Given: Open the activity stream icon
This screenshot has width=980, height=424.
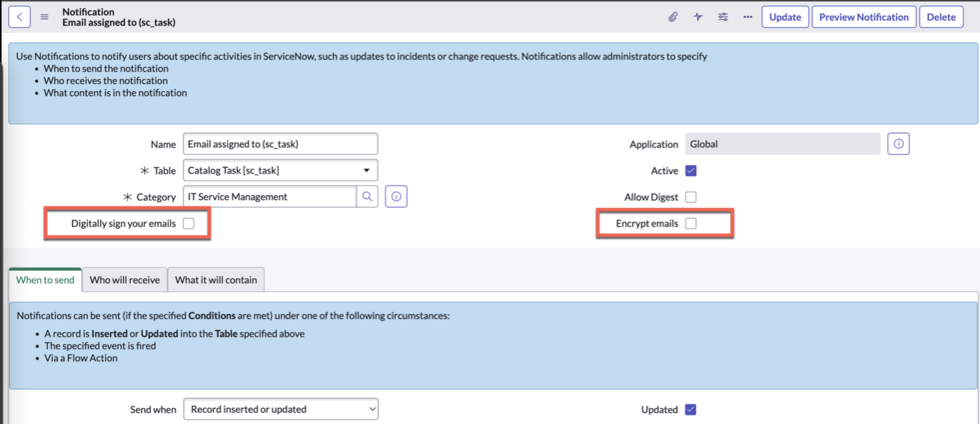Looking at the screenshot, I should coord(697,17).
